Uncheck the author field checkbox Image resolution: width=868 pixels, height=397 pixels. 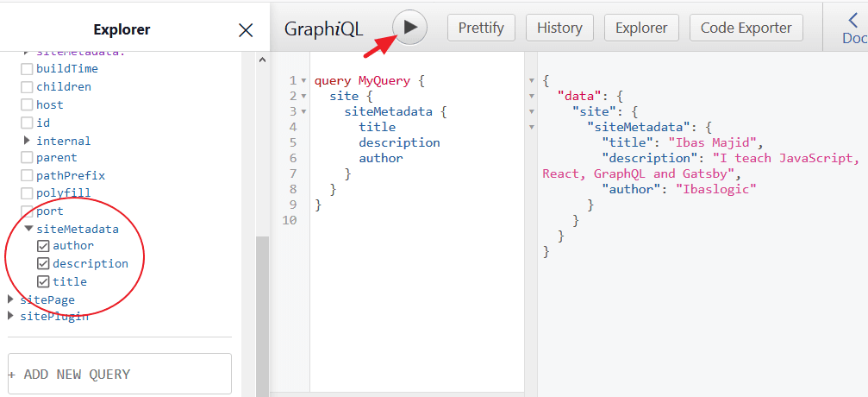coord(43,246)
